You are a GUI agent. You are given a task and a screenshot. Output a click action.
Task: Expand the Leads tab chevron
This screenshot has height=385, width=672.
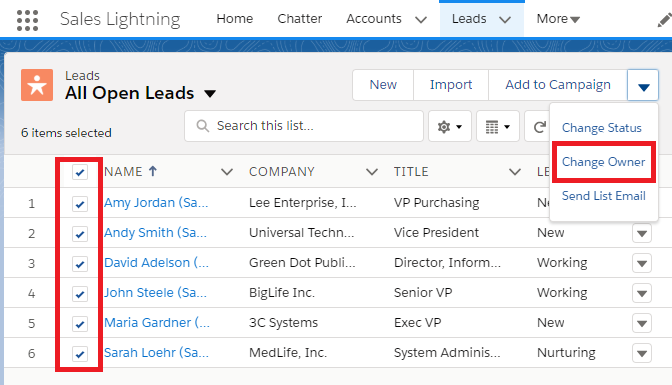[505, 20]
